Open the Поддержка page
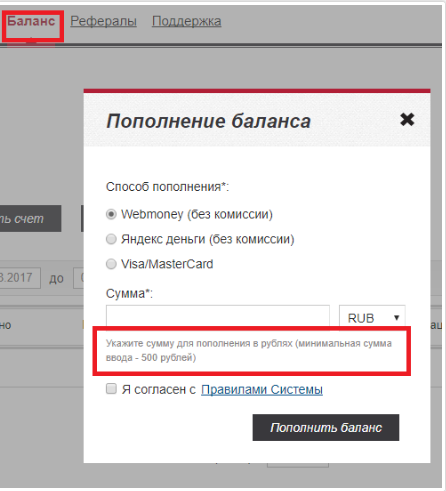446x491 pixels. (x=187, y=22)
